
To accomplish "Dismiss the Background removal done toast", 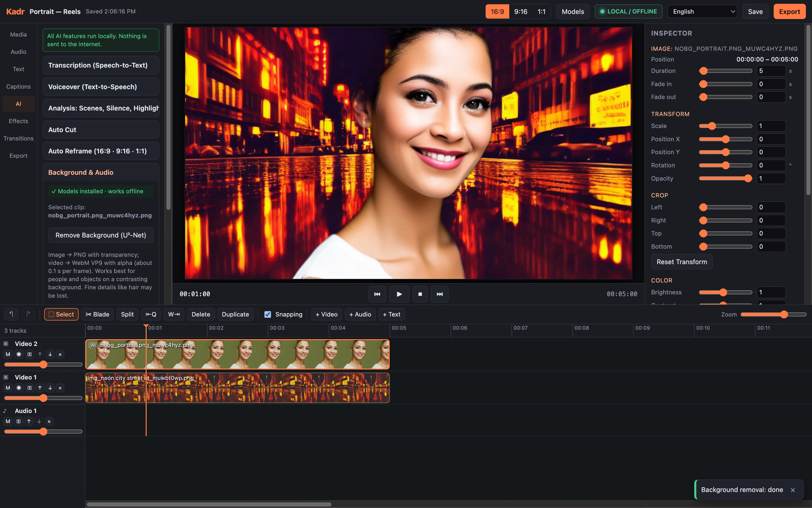I will click(x=792, y=490).
